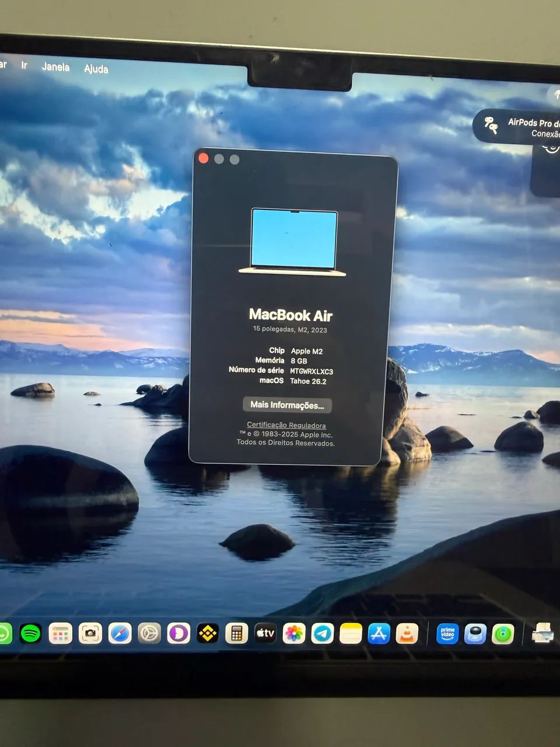
Task: Click the AirPods Pro connection notification banner
Action: point(517,127)
